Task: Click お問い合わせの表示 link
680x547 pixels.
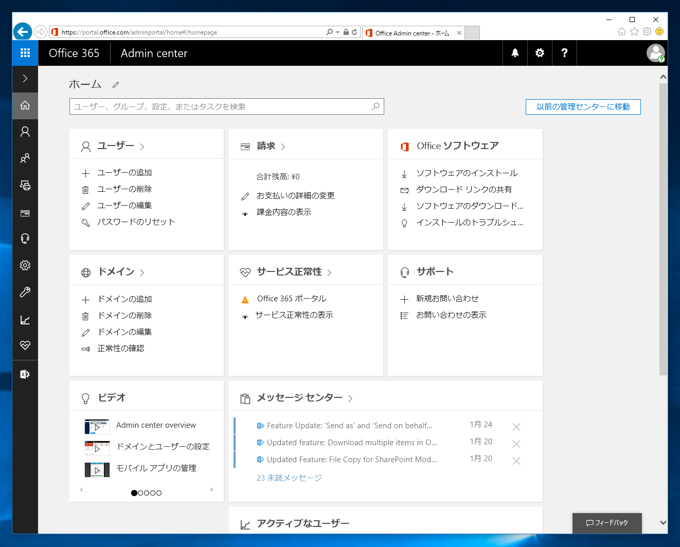Action: click(x=451, y=315)
